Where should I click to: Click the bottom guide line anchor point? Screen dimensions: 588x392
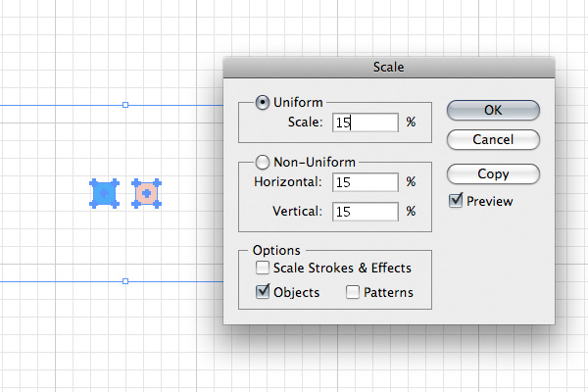[125, 281]
